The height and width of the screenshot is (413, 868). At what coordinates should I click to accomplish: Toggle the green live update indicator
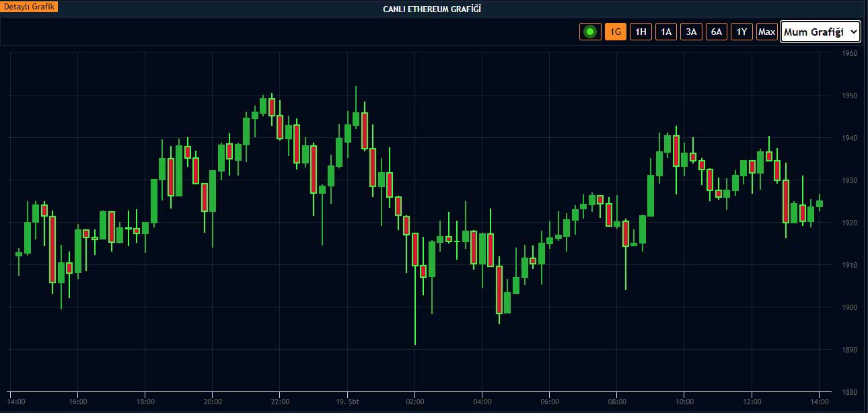pyautogui.click(x=590, y=32)
